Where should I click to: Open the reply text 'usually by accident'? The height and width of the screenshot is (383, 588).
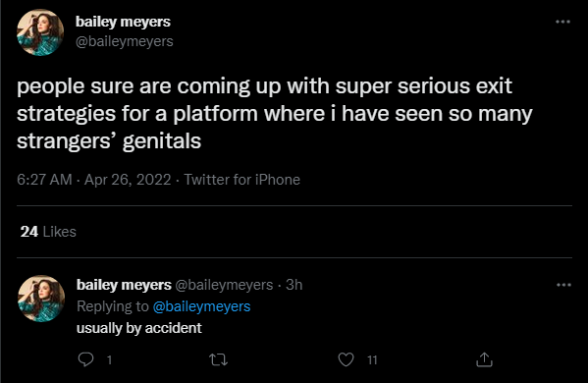(139, 328)
